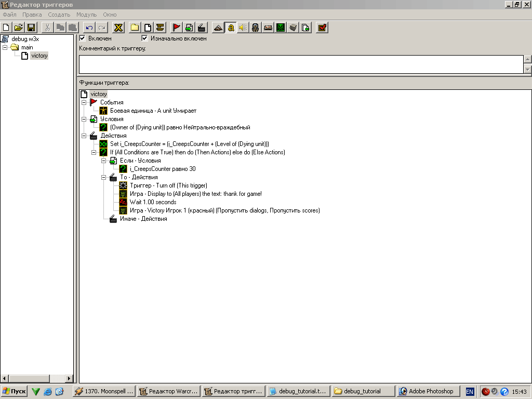Collapse the Условия section
Viewport: 532px width, 399px height.
(84, 119)
